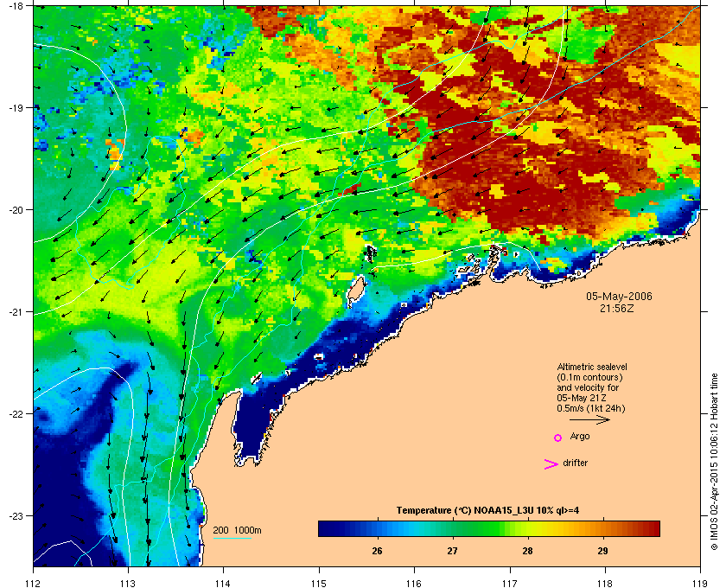Click the temperature color bar at 26
The height and width of the screenshot is (588, 726).
(378, 528)
